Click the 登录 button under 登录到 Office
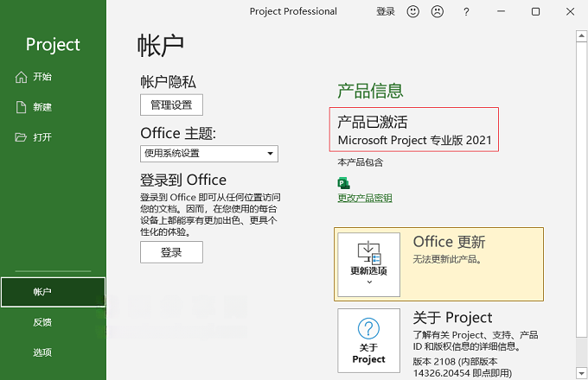Image resolution: width=588 pixels, height=380 pixels. coord(171,252)
